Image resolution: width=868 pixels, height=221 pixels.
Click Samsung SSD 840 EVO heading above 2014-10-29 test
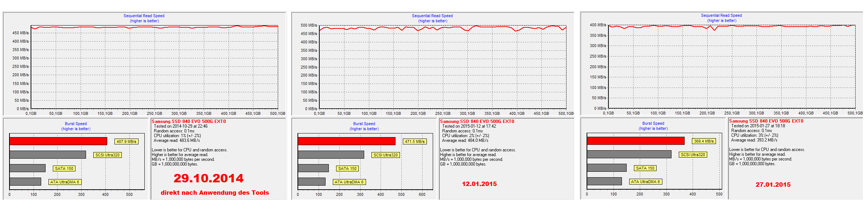point(189,121)
